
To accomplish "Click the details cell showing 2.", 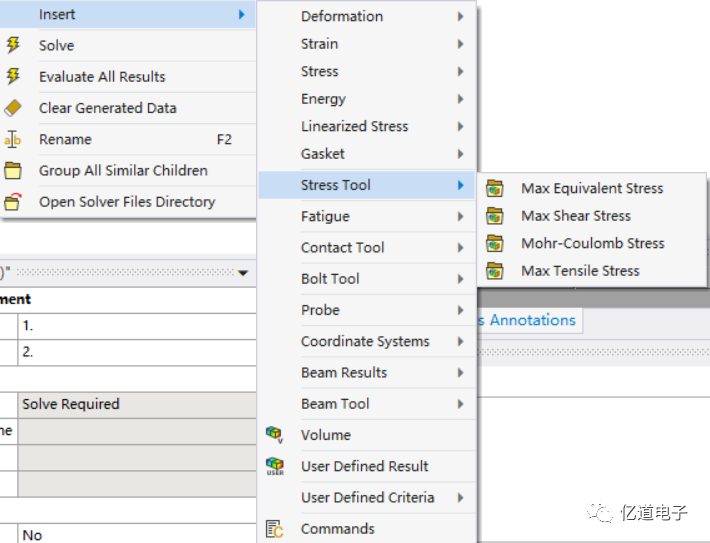I will tap(137, 352).
